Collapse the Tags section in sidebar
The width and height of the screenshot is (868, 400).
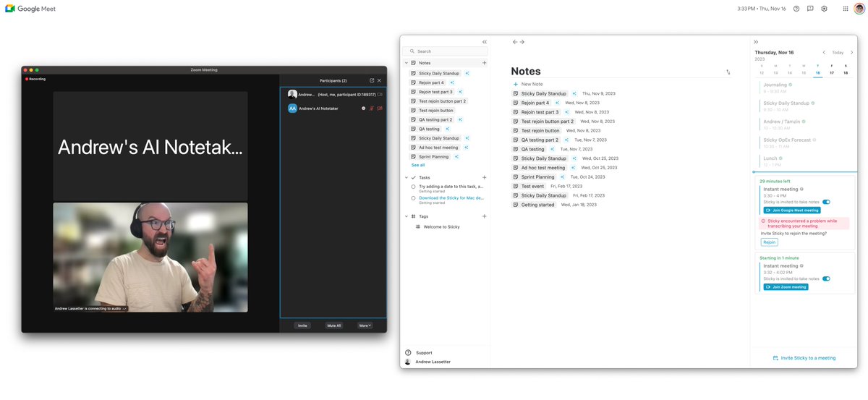coord(406,216)
